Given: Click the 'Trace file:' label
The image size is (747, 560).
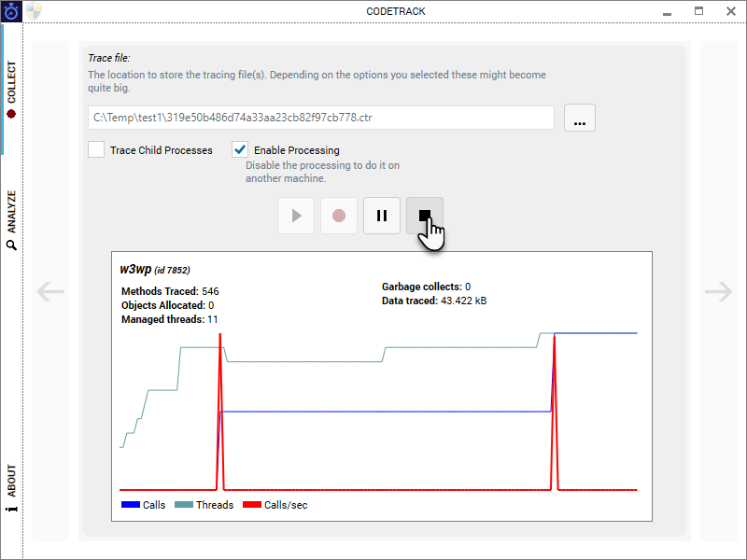Looking at the screenshot, I should (109, 58).
